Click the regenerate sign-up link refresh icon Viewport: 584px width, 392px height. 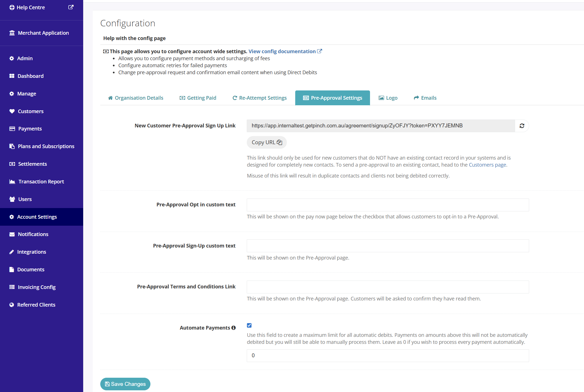click(x=522, y=126)
